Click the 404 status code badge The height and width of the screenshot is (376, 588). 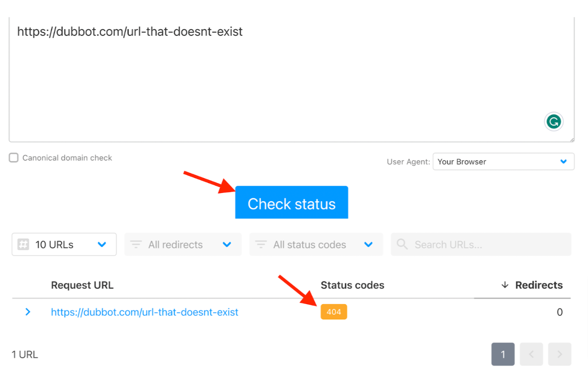point(334,312)
